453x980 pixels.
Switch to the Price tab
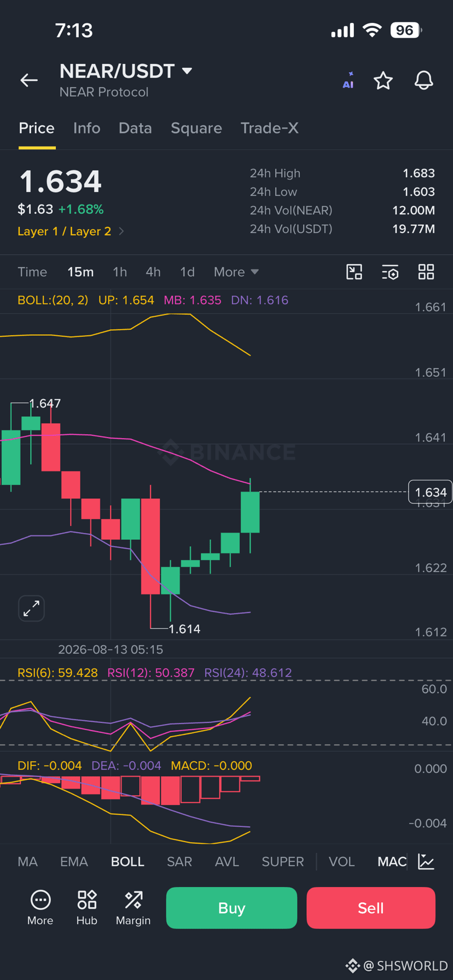(37, 128)
